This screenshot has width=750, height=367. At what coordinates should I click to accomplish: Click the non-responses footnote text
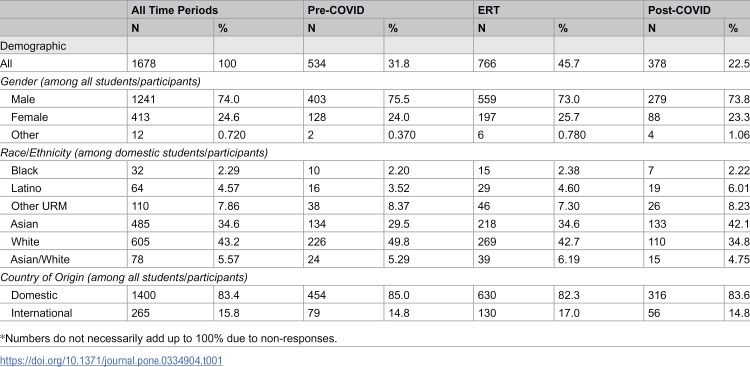pyautogui.click(x=168, y=339)
